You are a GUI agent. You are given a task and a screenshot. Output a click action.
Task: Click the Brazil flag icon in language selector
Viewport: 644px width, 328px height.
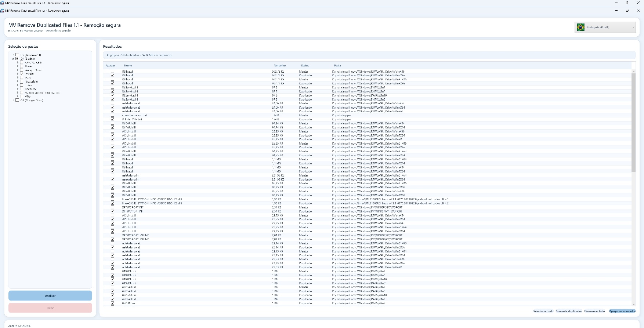[580, 28]
